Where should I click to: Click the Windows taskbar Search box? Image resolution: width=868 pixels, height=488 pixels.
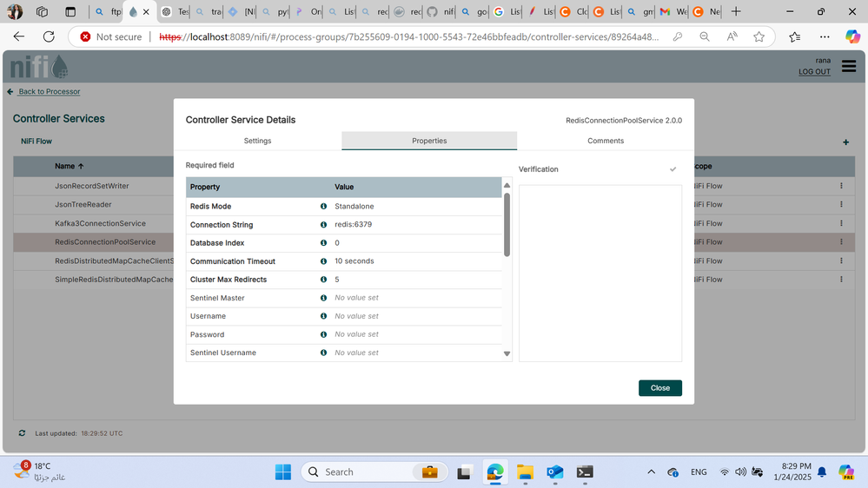[374, 472]
